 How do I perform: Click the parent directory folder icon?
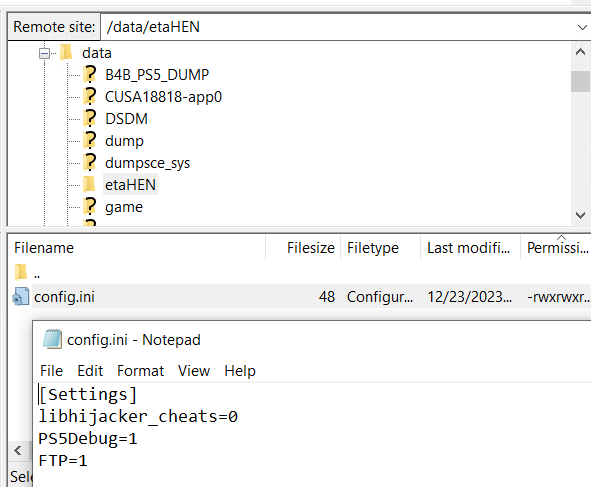[21, 273]
